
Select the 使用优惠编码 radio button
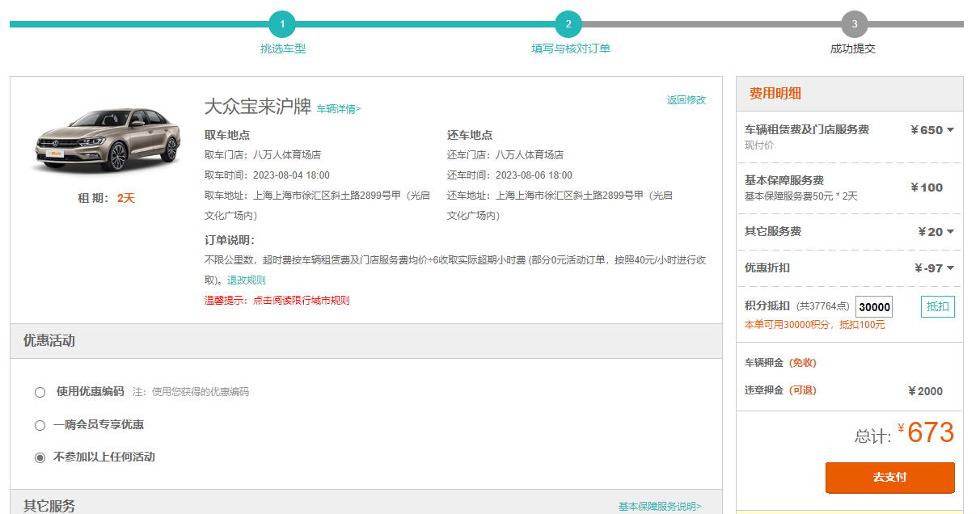pos(40,392)
